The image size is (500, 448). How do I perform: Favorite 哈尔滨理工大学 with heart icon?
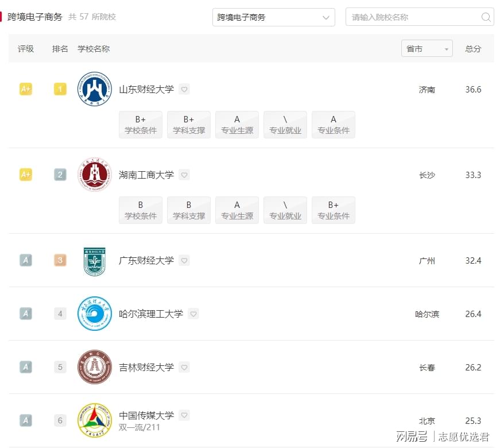[x=193, y=314]
